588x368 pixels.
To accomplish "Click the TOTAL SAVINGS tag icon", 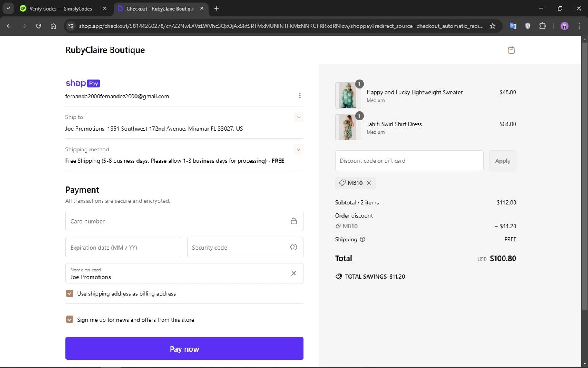I will pos(339,277).
